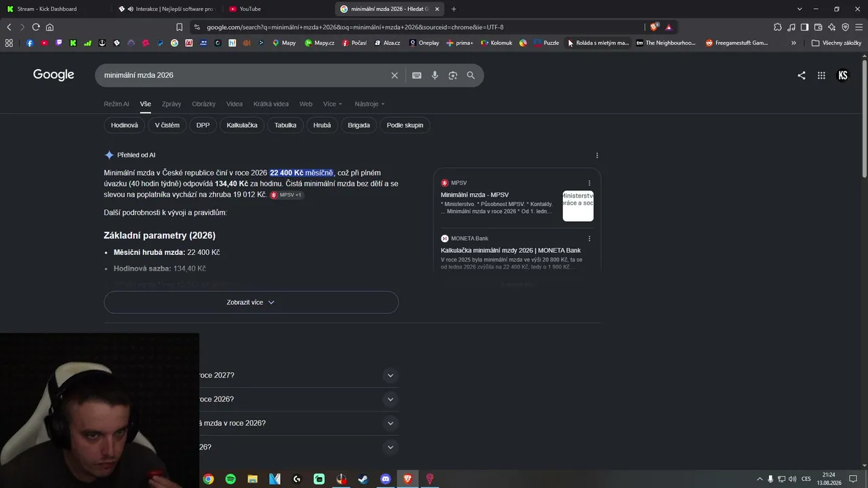Open a new browser tab
This screenshot has height=488, width=868.
(x=454, y=9)
